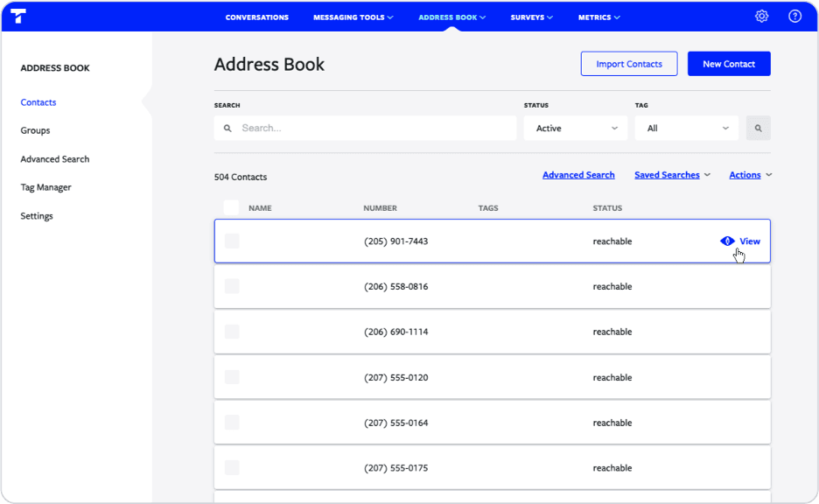Click the TAGS column header

pos(488,208)
